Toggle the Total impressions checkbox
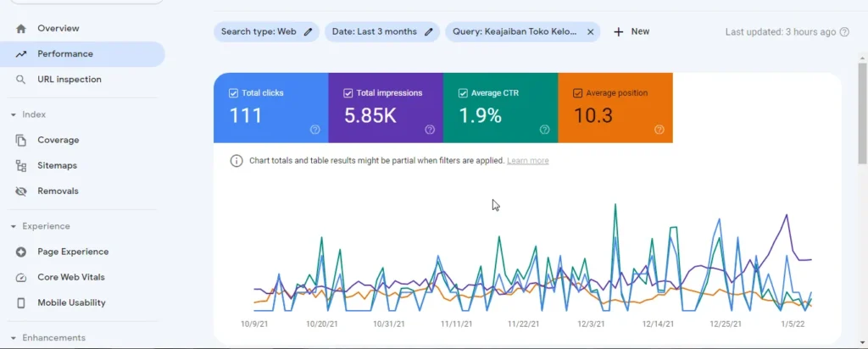This screenshot has width=868, height=349. point(348,93)
